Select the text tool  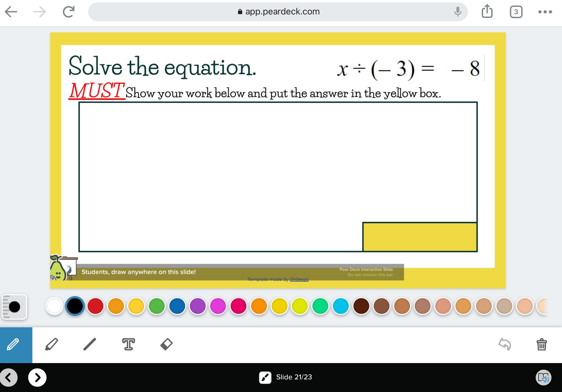point(129,344)
